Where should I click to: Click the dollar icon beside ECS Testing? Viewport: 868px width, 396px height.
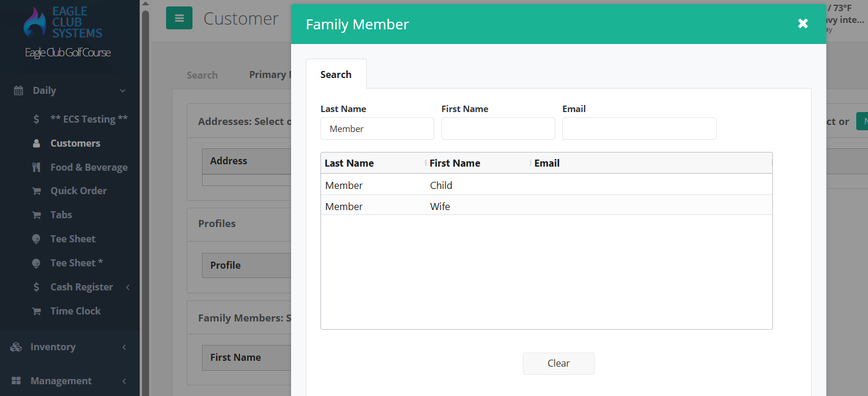click(x=36, y=119)
